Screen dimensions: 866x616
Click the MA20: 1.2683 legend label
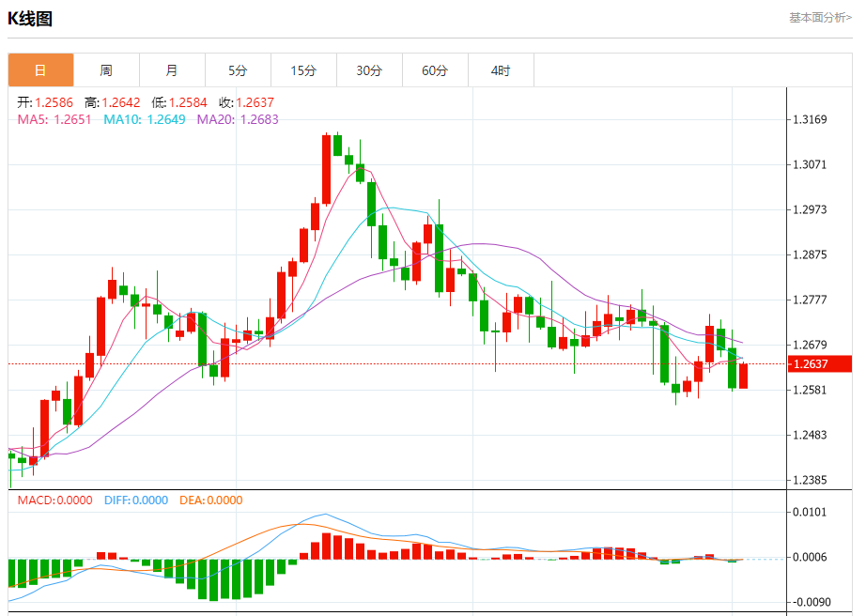[x=238, y=119]
